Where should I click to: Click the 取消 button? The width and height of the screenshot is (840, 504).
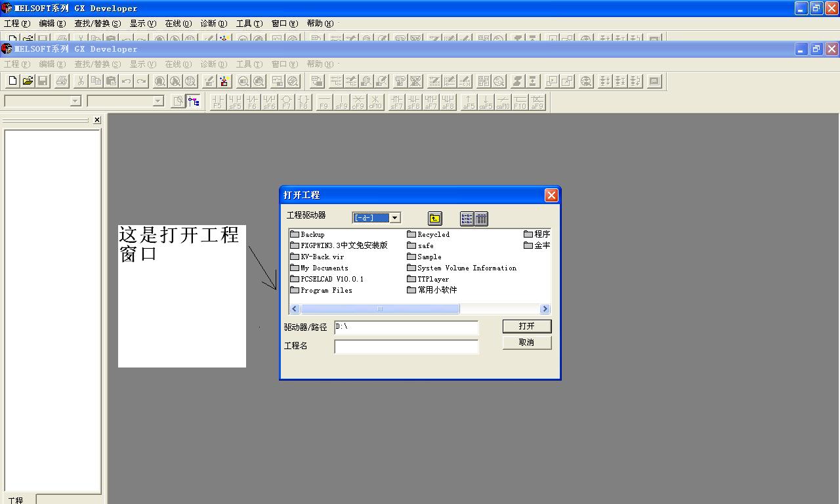click(526, 343)
